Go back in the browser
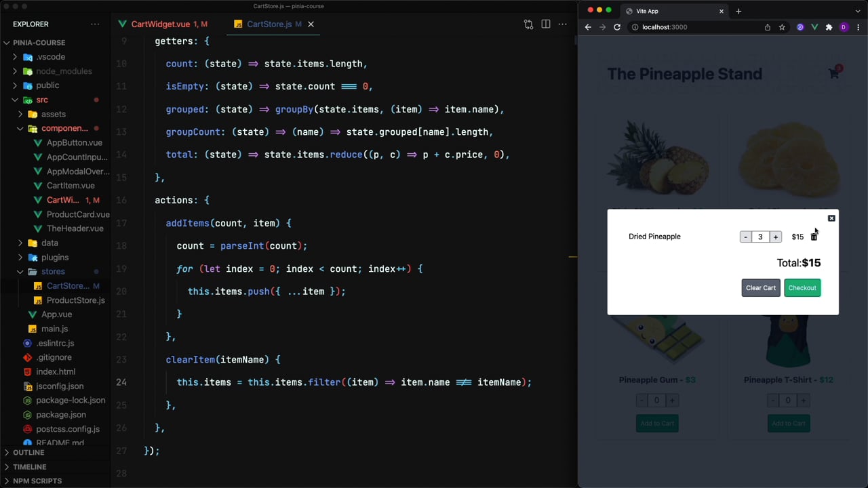868x488 pixels. [x=588, y=27]
